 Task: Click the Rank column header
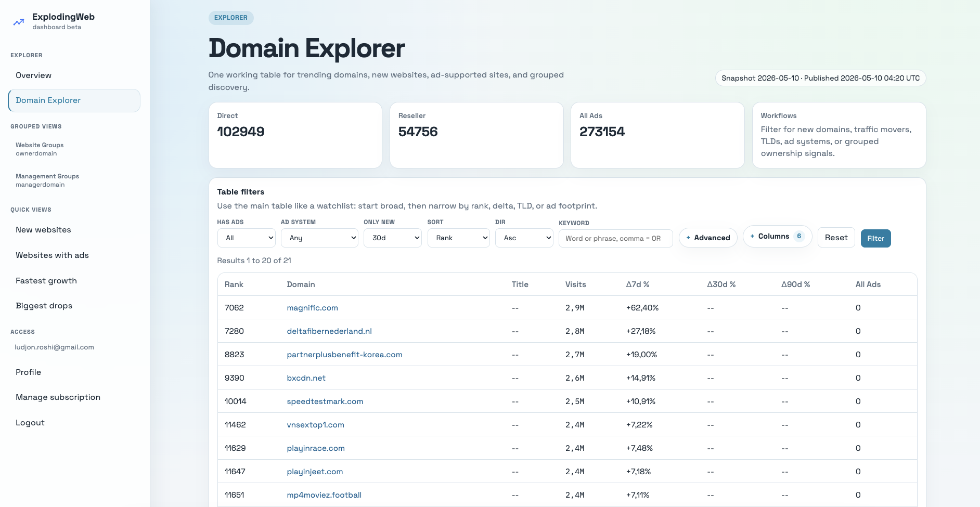point(234,284)
